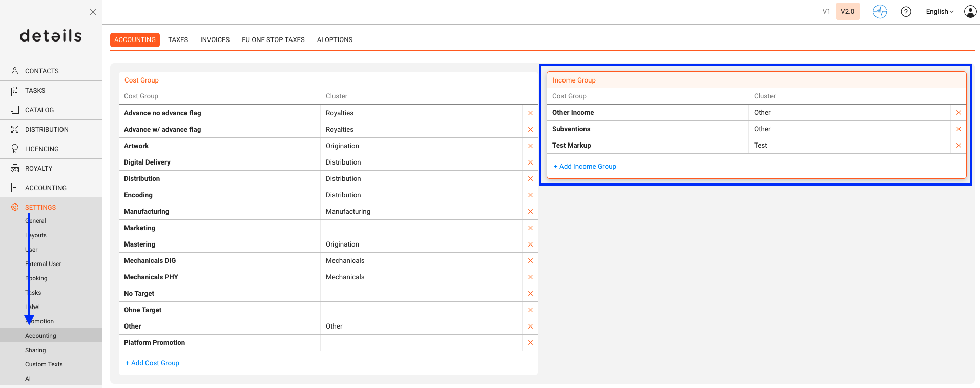Edit the Mechanicals DIG group name
Image resolution: width=980 pixels, height=388 pixels.
pyautogui.click(x=219, y=260)
